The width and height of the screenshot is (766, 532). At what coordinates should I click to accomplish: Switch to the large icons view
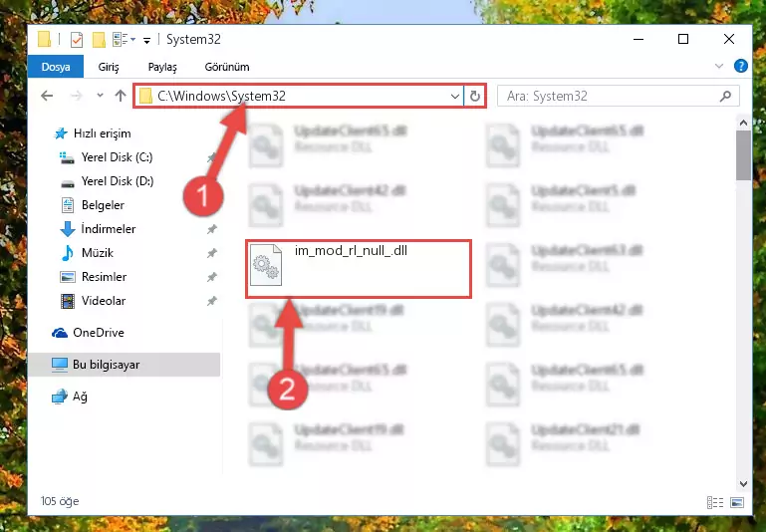(737, 502)
